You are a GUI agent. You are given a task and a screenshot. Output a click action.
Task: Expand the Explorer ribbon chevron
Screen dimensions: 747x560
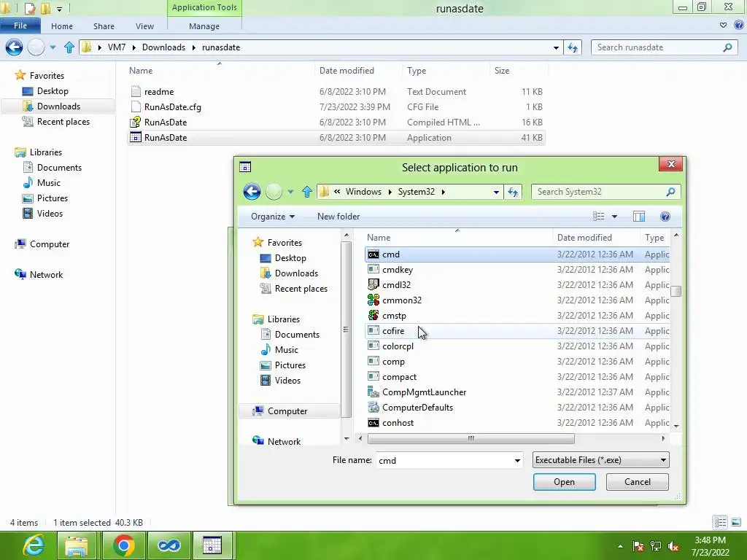(x=723, y=26)
